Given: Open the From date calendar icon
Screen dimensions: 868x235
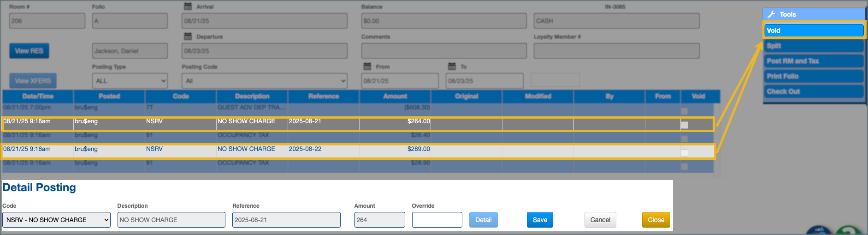Looking at the screenshot, I should point(367,66).
